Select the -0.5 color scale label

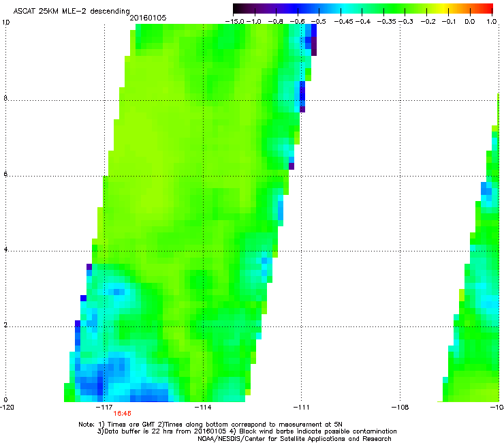point(319,22)
